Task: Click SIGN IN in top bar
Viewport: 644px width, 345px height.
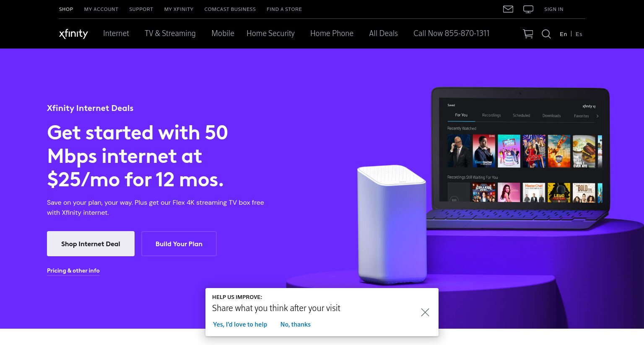Action: click(554, 9)
